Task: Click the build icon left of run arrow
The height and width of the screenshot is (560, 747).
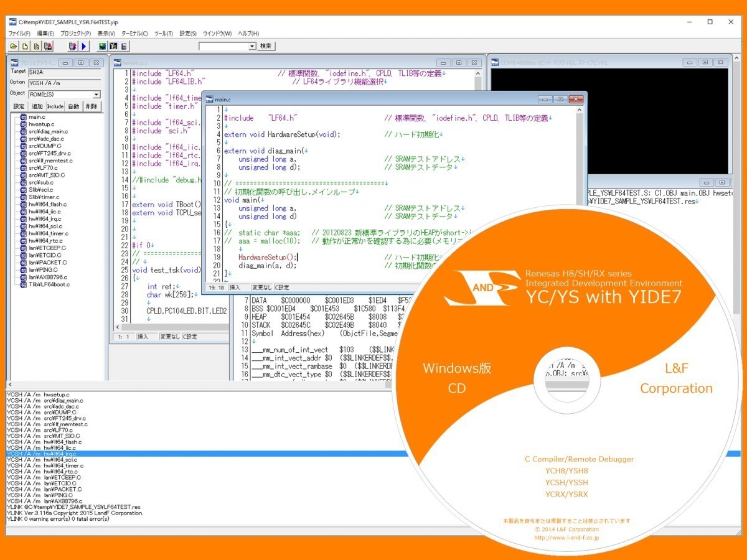Action: (x=72, y=46)
